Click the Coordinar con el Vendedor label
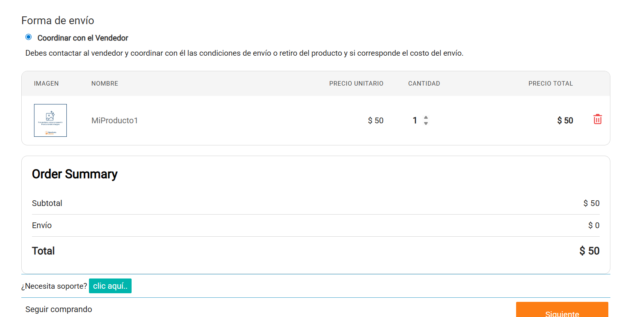This screenshot has height=317, width=644. point(83,38)
